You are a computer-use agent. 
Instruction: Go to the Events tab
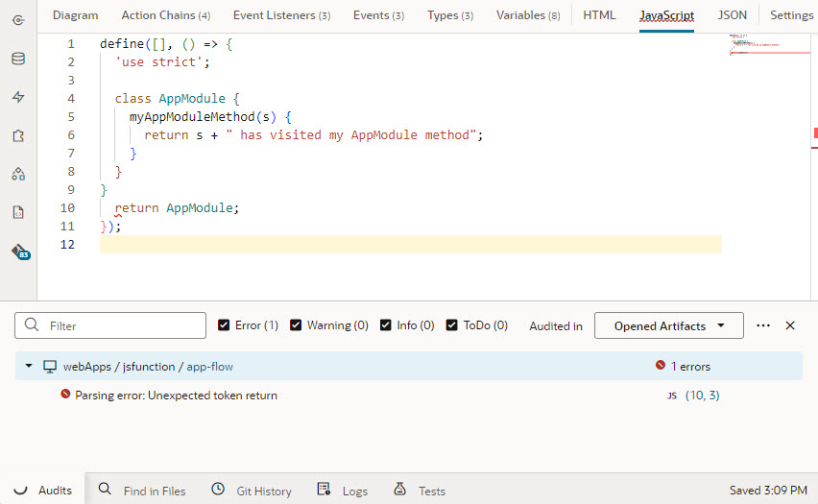pos(378,15)
